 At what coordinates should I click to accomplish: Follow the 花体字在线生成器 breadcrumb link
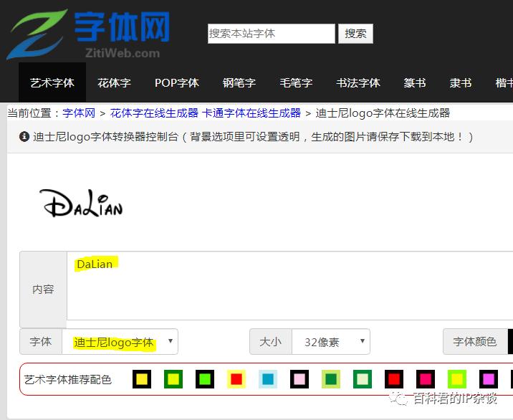click(154, 113)
